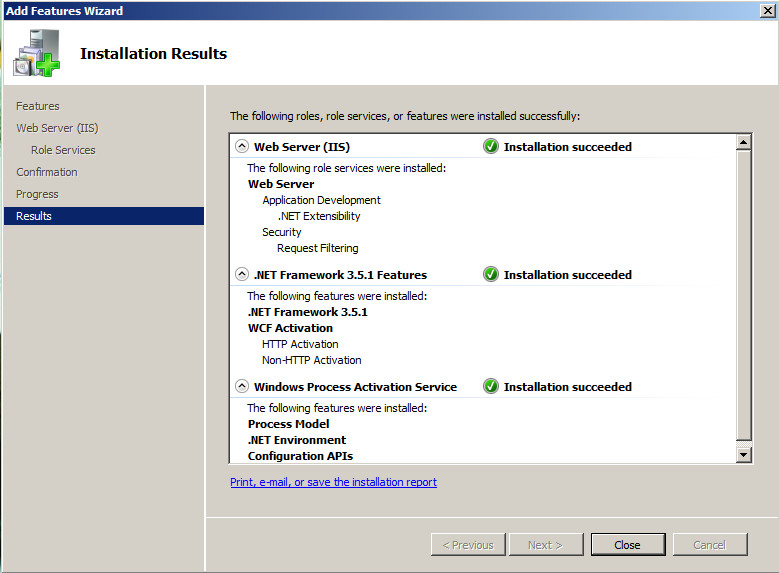The image size is (779, 573).
Task: Click the 'Request Filtering' entry
Action: [317, 248]
